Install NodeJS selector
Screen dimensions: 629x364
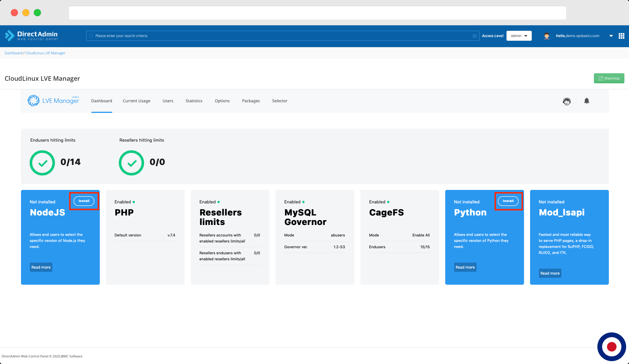(84, 201)
